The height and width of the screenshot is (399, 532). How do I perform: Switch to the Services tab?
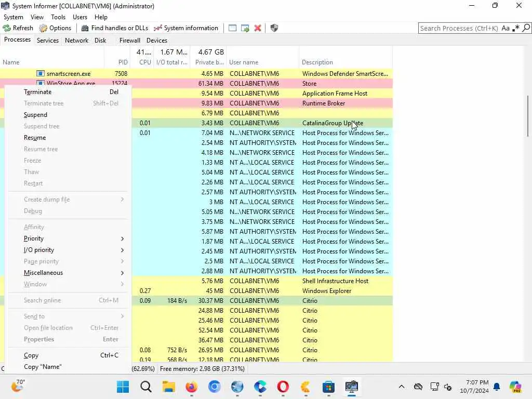pos(47,41)
